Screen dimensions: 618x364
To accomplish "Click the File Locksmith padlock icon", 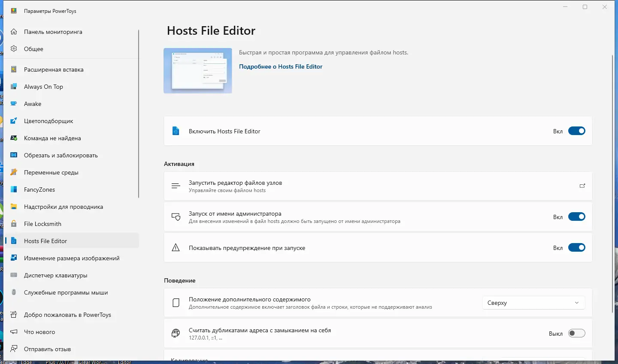I will [14, 224].
